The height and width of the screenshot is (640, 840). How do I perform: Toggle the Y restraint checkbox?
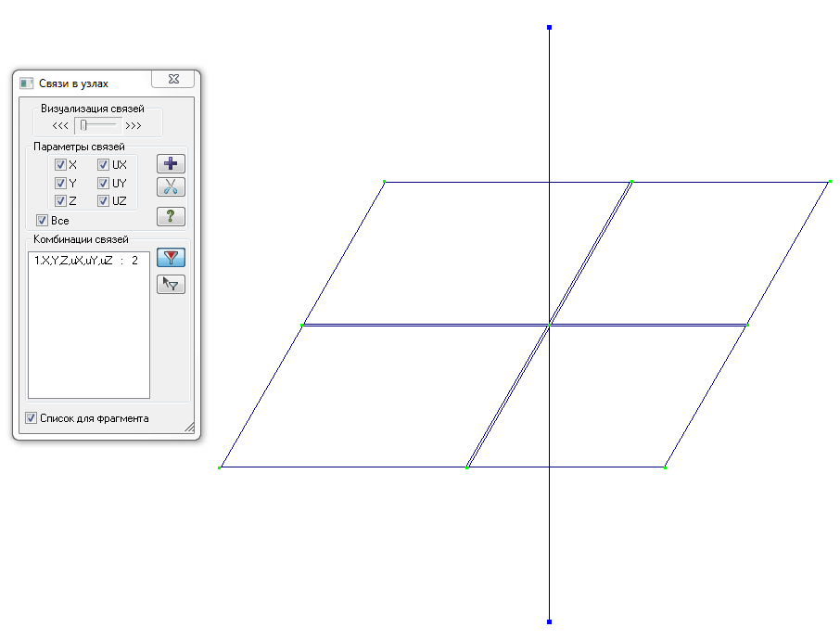point(60,184)
